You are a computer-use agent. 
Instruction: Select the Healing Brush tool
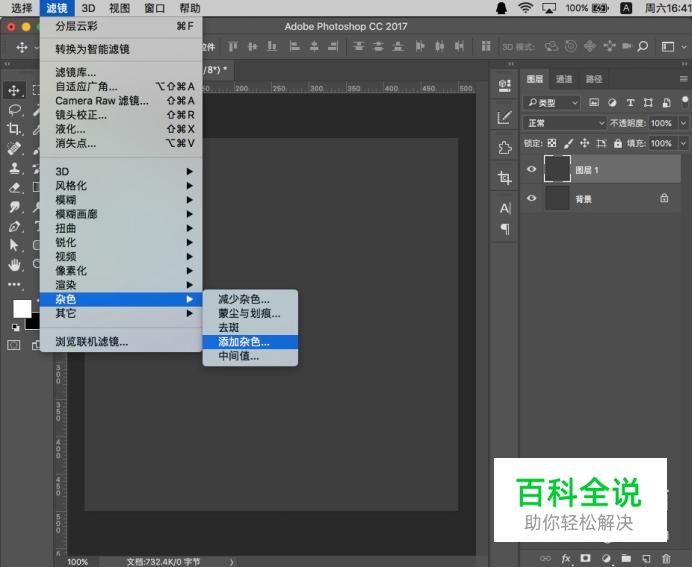(14, 148)
